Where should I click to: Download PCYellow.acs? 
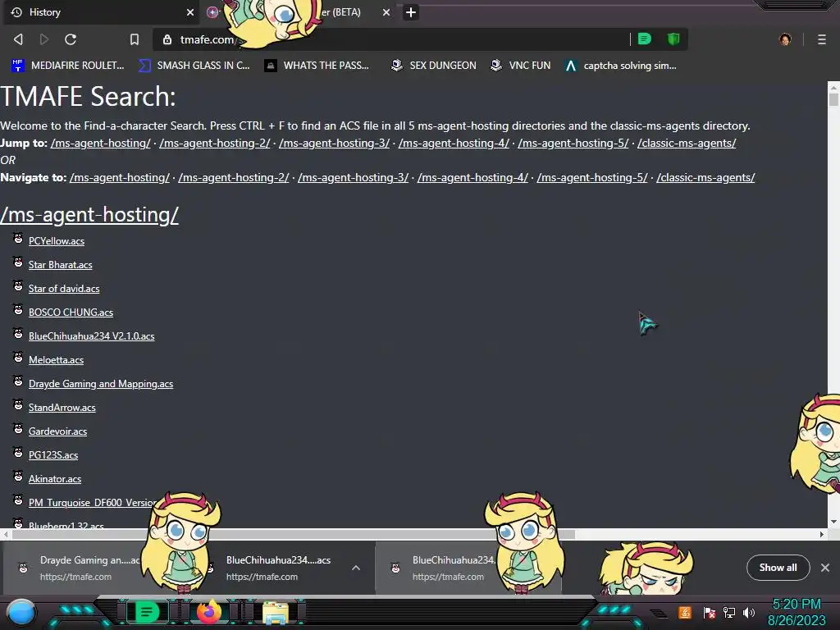pyautogui.click(x=57, y=241)
